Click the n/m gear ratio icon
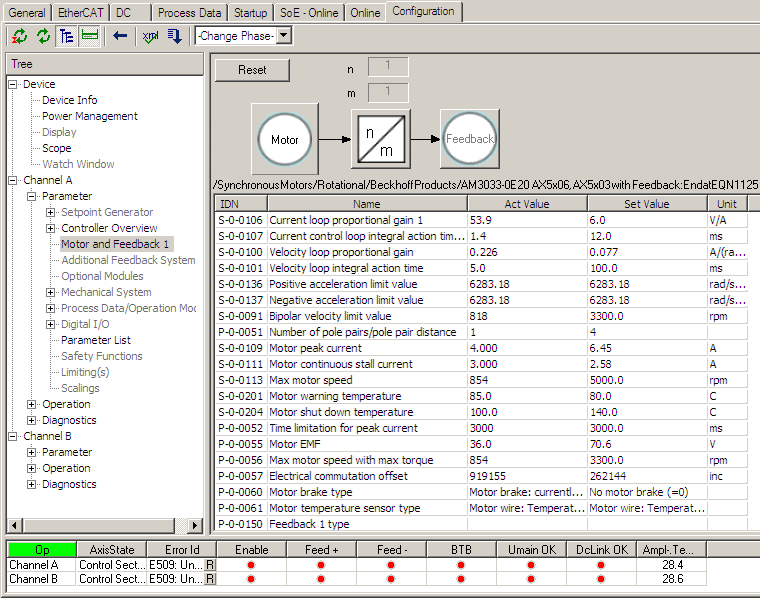The width and height of the screenshot is (760, 598). pos(380,139)
